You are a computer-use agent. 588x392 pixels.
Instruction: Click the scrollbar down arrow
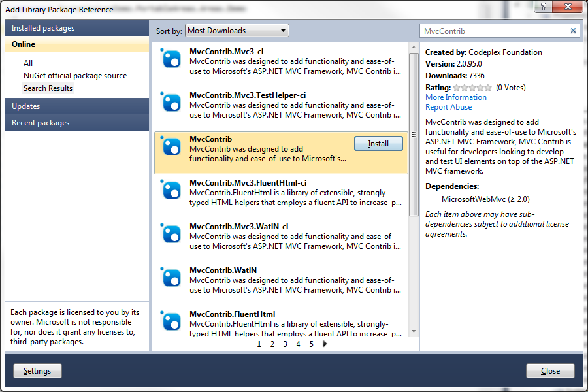point(414,331)
